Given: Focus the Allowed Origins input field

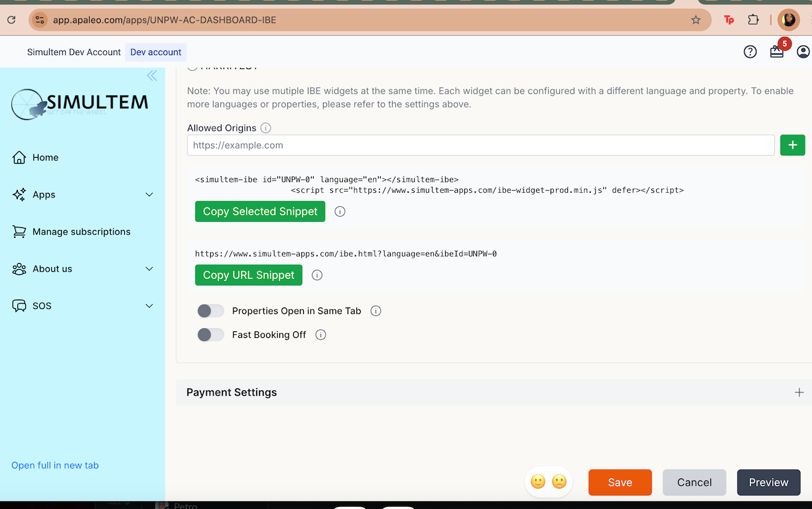Looking at the screenshot, I should click(481, 145).
